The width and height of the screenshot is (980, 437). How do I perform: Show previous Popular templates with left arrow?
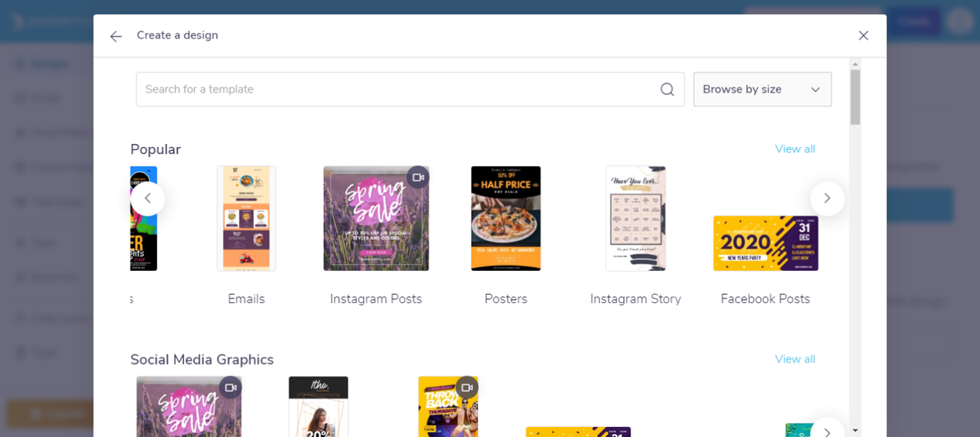[x=148, y=198]
